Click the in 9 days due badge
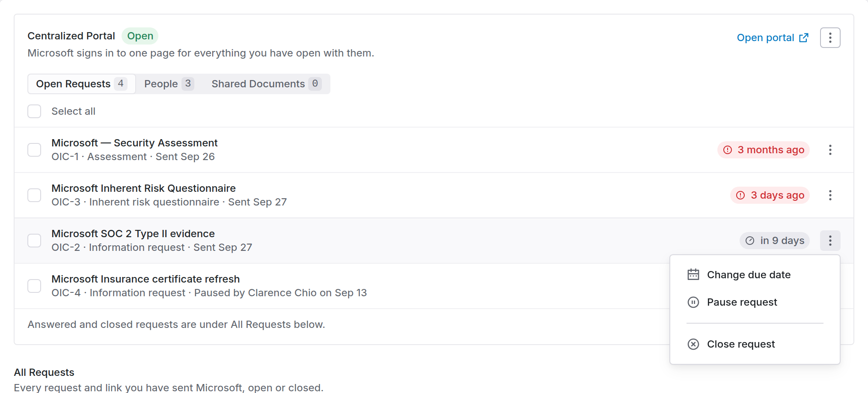The image size is (868, 393). point(775,241)
